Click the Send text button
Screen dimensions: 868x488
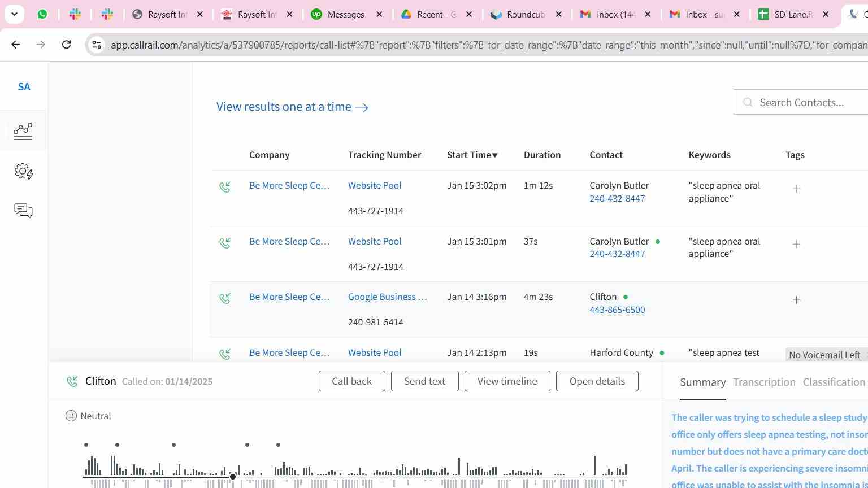[424, 381]
